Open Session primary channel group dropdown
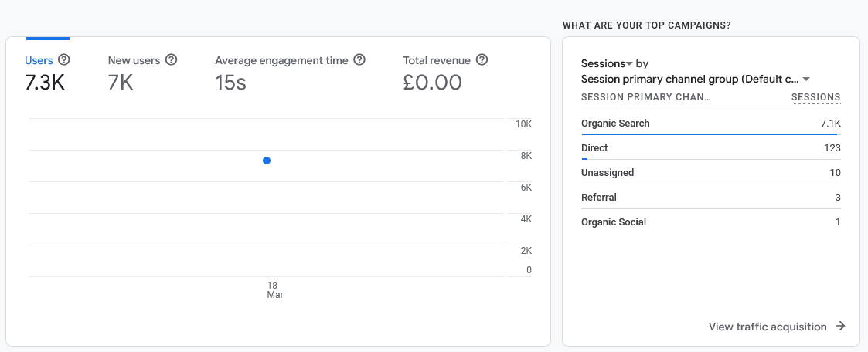Screen dimensions: 868x352 point(696,79)
